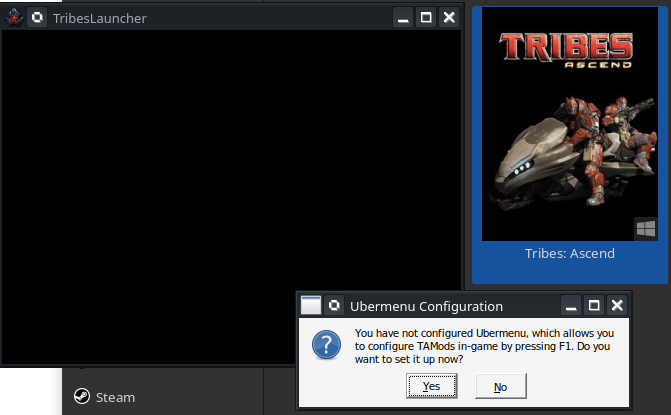Click the TribesLauncher title bar text
This screenshot has height=415, width=671.
click(100, 18)
